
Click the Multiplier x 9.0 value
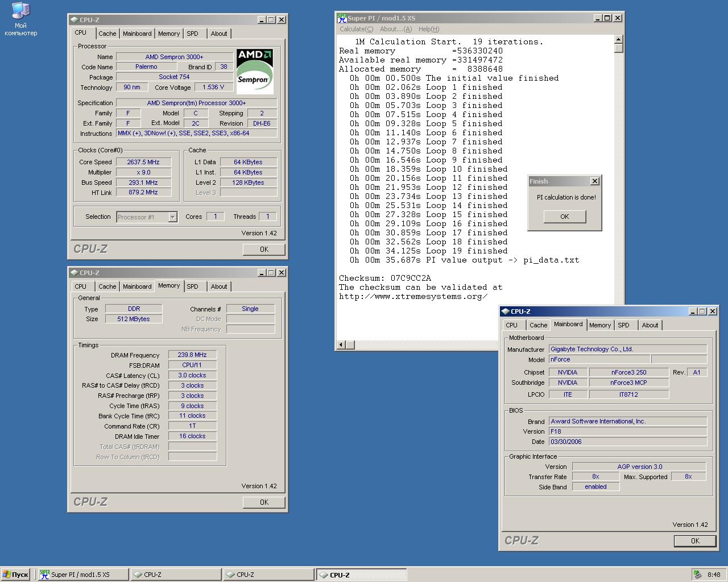[x=143, y=172]
